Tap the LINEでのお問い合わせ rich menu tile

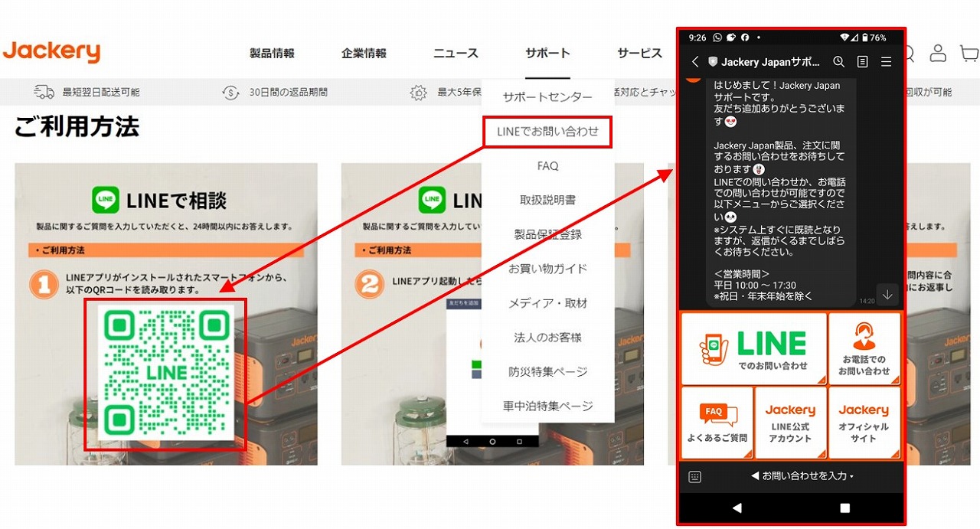click(754, 349)
